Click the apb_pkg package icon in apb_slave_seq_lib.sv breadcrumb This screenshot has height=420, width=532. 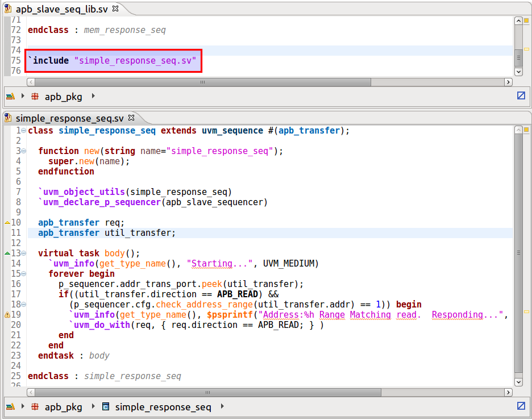click(35, 97)
